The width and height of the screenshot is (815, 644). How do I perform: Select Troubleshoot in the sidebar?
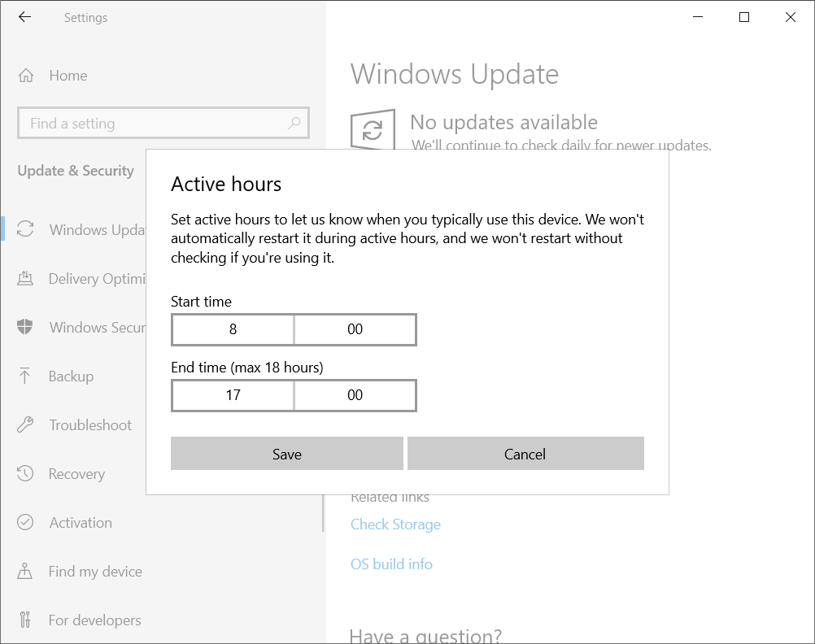click(x=90, y=424)
